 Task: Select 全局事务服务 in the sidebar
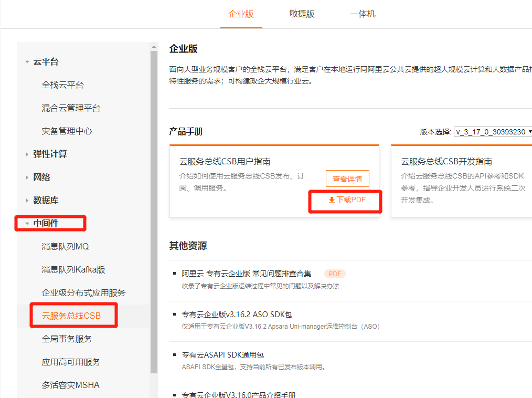[x=67, y=339]
